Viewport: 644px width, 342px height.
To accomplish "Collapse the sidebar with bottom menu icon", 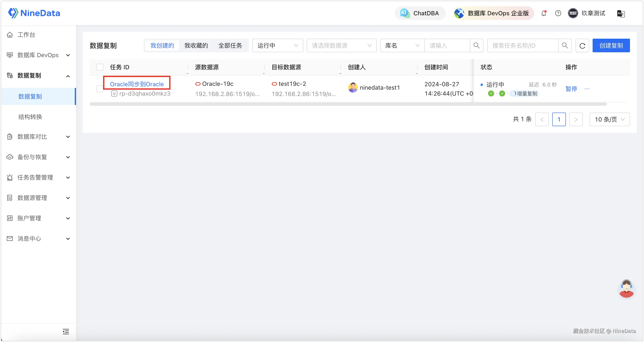I will click(x=66, y=332).
